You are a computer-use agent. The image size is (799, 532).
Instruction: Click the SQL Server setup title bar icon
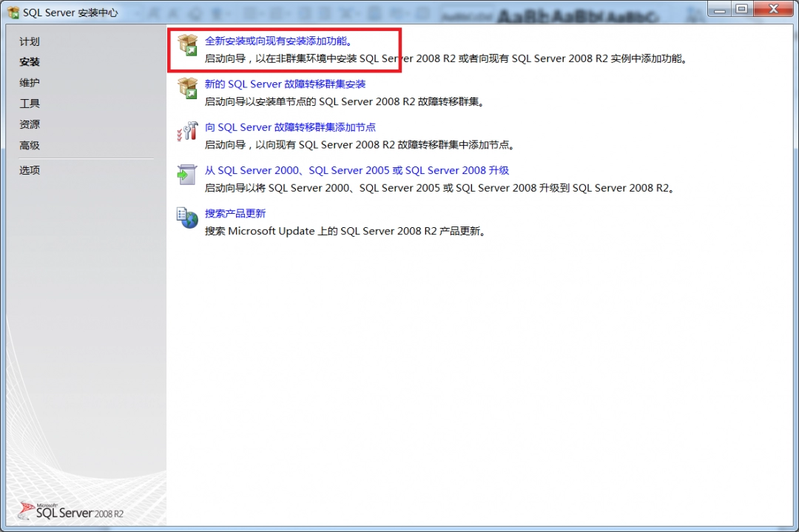pos(13,13)
